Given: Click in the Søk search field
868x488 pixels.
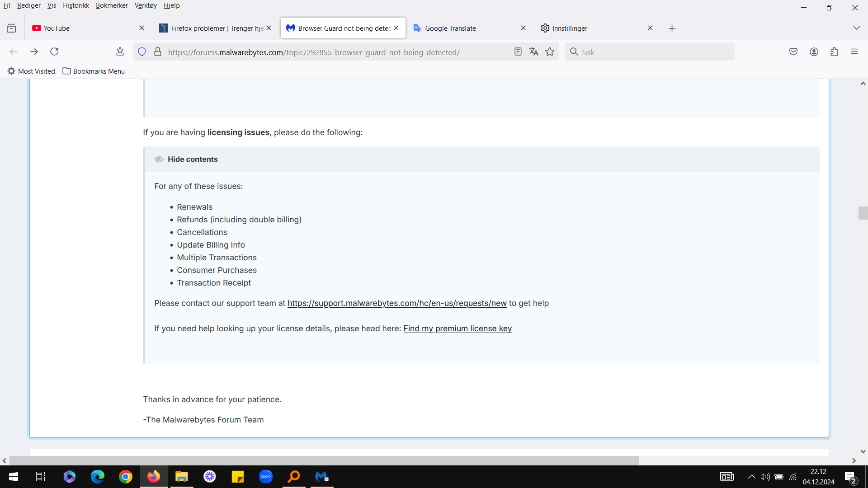Looking at the screenshot, I should (x=650, y=52).
